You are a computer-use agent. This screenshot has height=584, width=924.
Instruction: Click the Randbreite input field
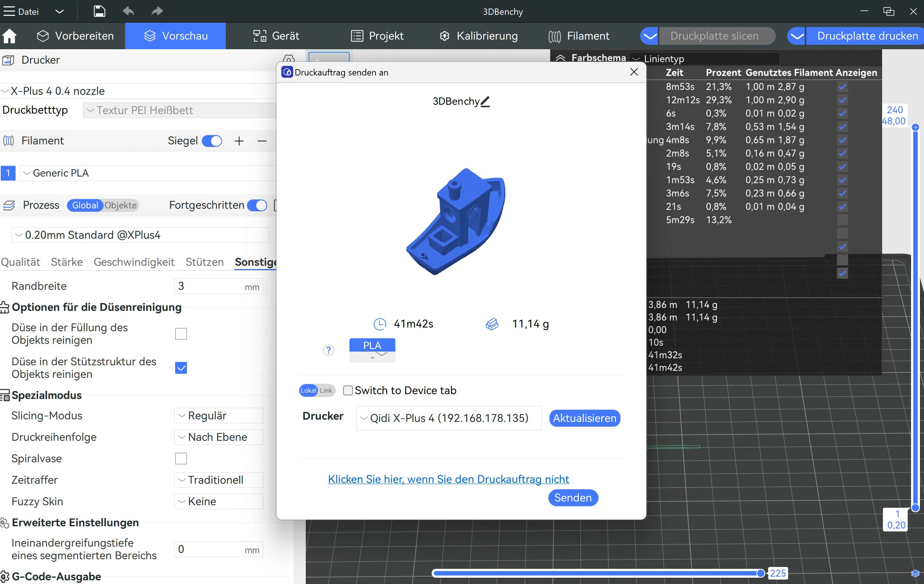219,286
